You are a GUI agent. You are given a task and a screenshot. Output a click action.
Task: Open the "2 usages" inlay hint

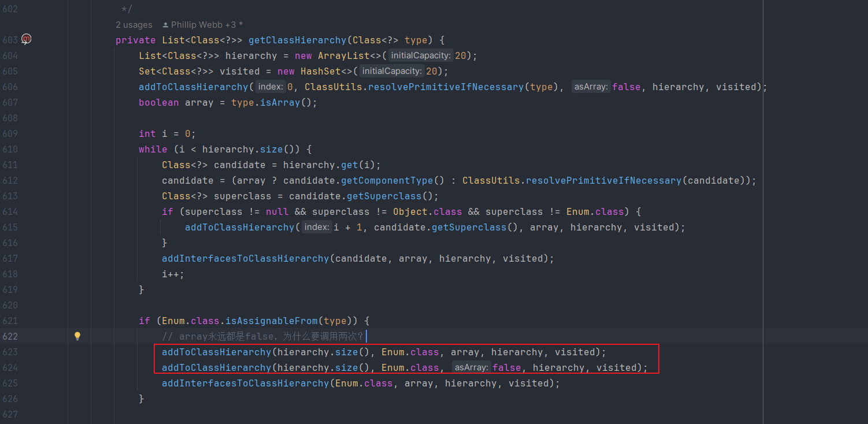pos(134,25)
